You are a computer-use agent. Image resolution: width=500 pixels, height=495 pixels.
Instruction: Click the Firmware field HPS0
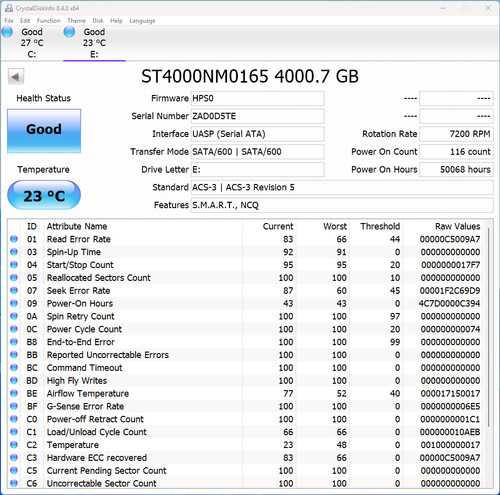tap(257, 98)
